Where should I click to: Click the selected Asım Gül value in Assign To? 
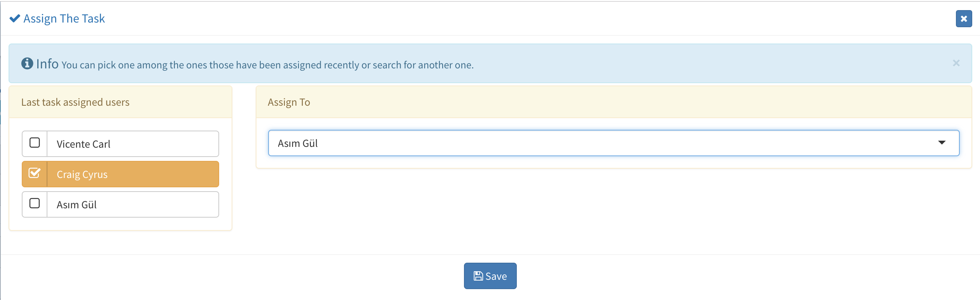coord(298,143)
